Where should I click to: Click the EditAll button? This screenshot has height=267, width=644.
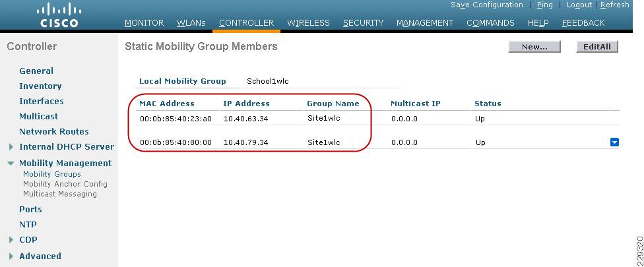[x=597, y=47]
